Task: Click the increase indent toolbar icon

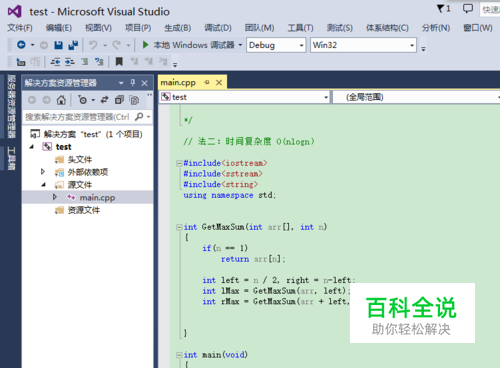Action: point(70,62)
